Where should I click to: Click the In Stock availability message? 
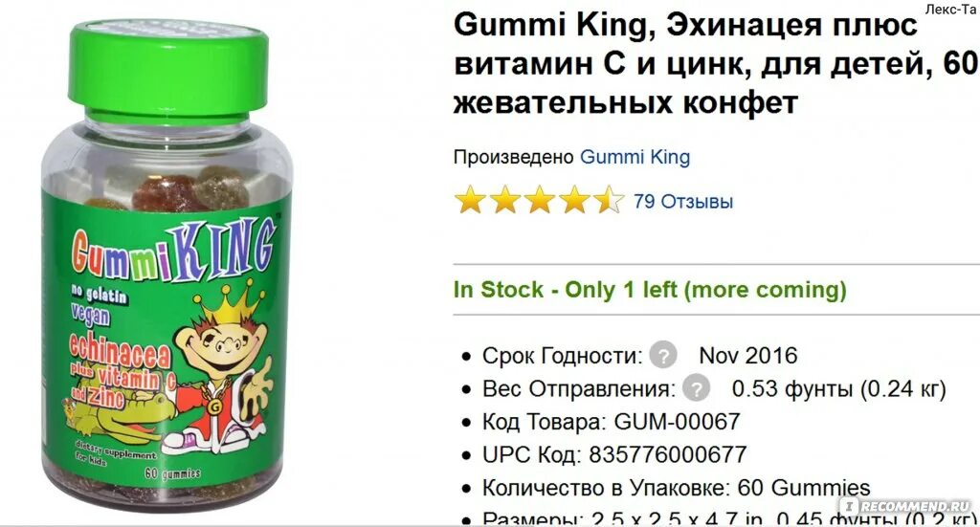coord(650,290)
